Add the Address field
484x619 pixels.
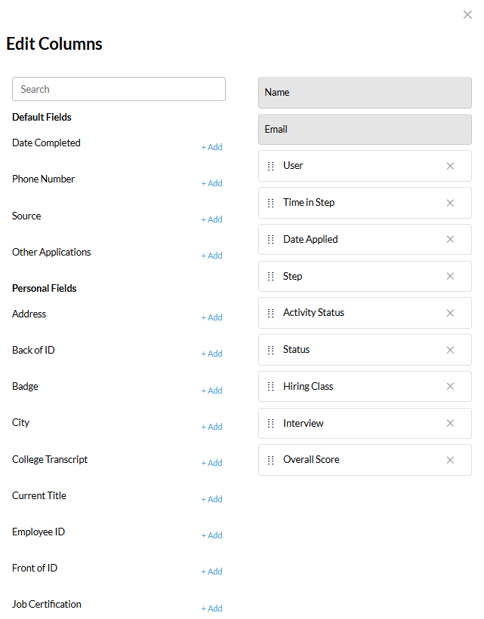[212, 317]
